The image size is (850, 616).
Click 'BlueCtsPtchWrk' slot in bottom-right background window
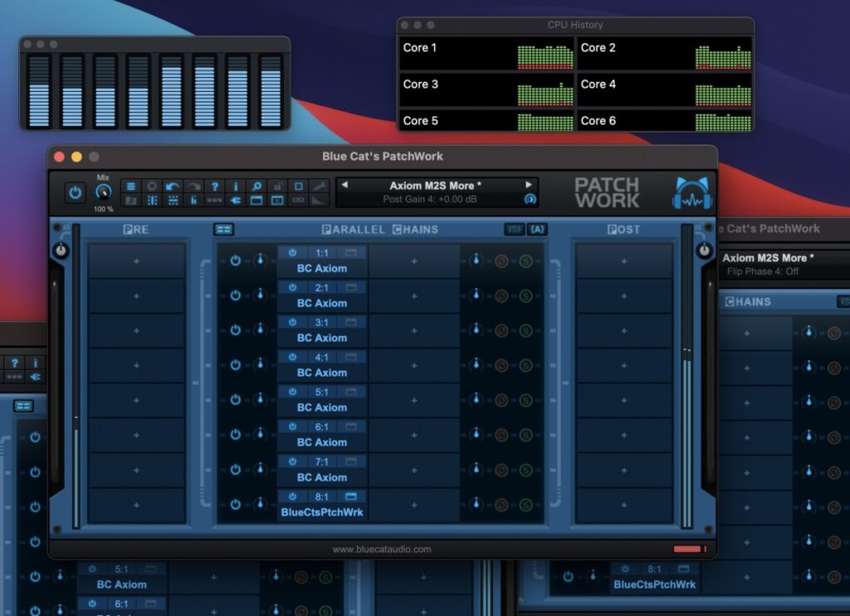(654, 584)
